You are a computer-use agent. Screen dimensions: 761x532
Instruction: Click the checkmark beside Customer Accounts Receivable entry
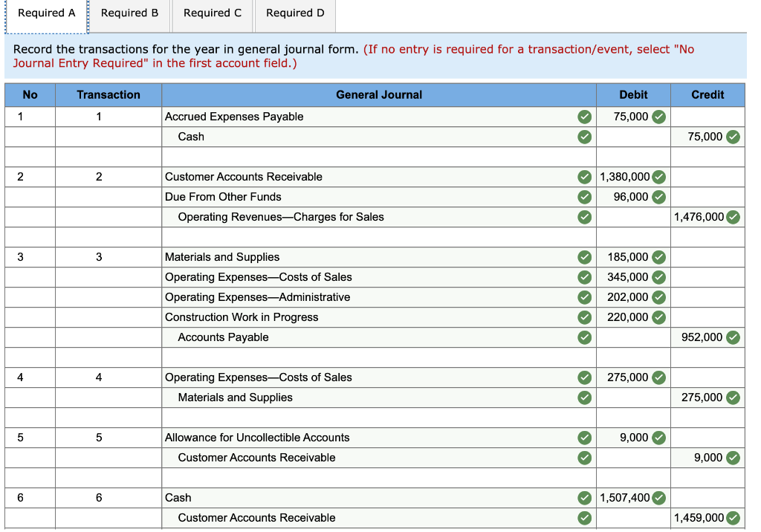tap(585, 177)
